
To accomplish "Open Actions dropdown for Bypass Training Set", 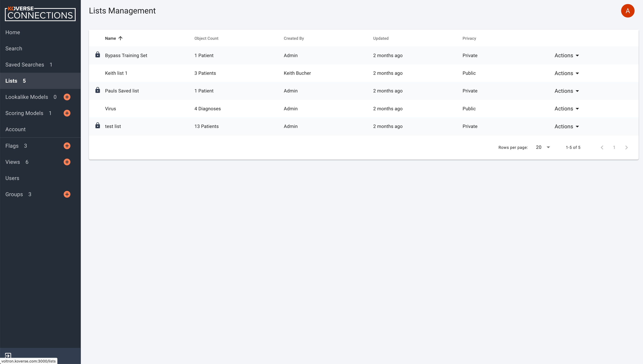I will (x=567, y=56).
